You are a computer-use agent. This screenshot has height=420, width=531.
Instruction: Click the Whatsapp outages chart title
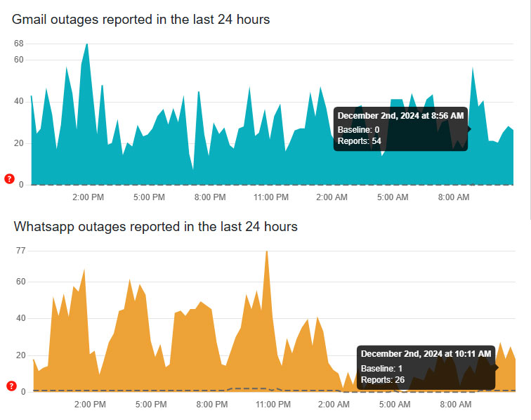pos(155,227)
